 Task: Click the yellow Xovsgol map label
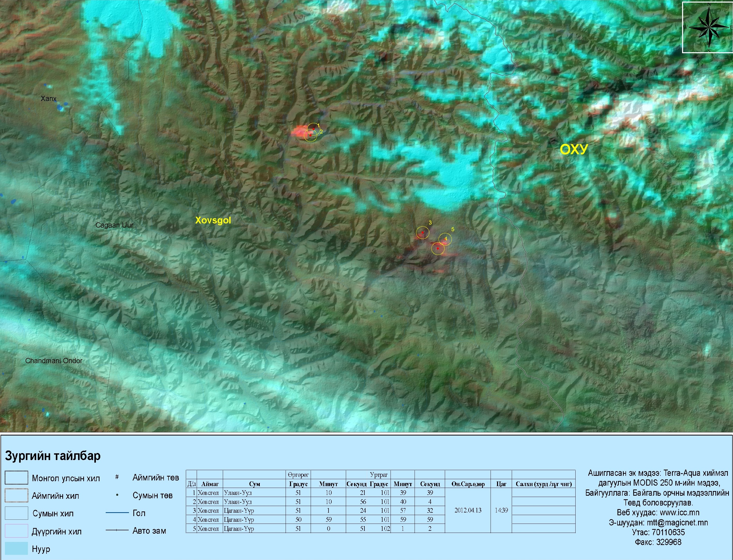tap(213, 220)
